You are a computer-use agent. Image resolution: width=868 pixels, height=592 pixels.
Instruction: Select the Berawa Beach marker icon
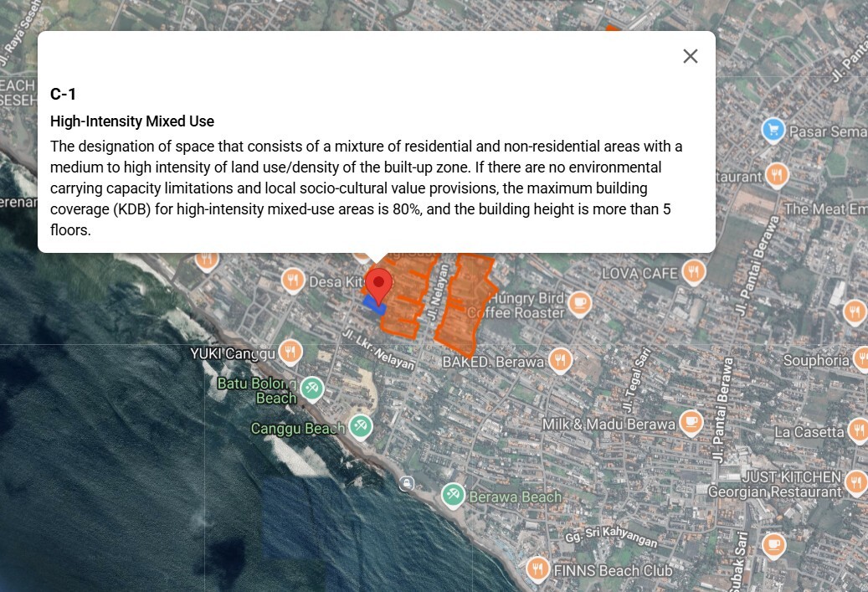pos(453,495)
